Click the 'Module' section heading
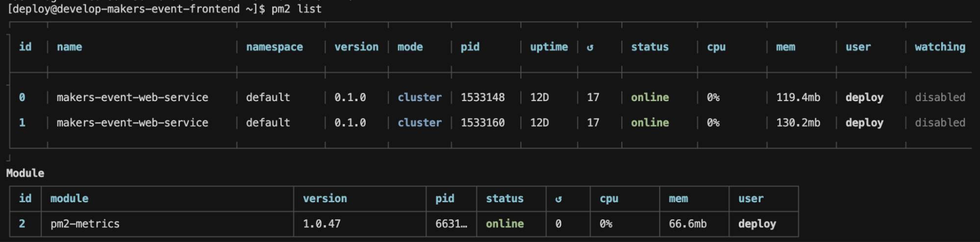Screen dimensions: 980x242 tap(25, 173)
